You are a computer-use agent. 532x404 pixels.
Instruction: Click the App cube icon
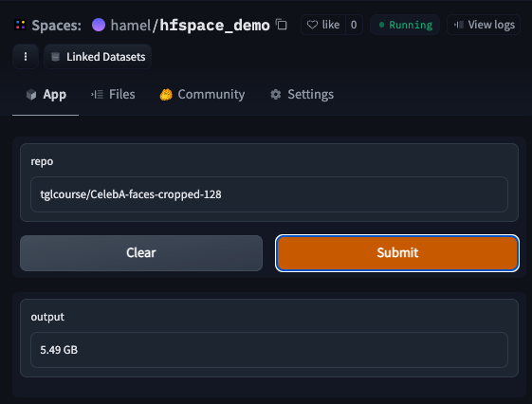point(31,94)
